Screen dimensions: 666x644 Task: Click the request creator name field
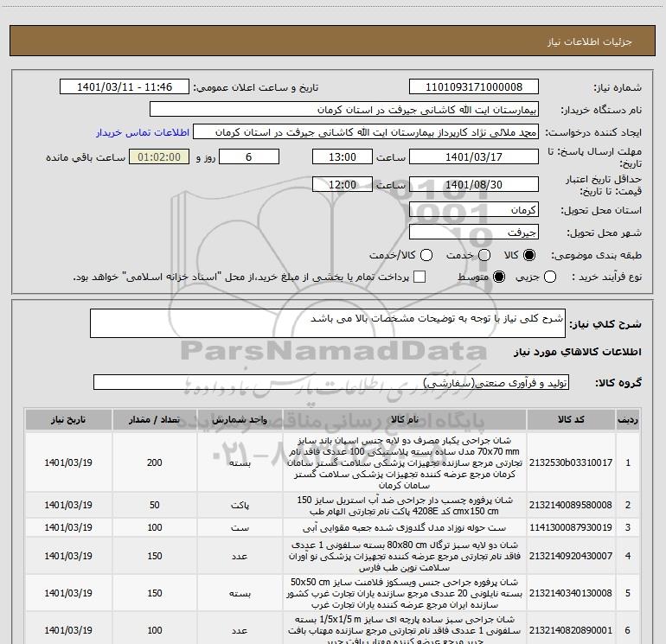(x=366, y=132)
